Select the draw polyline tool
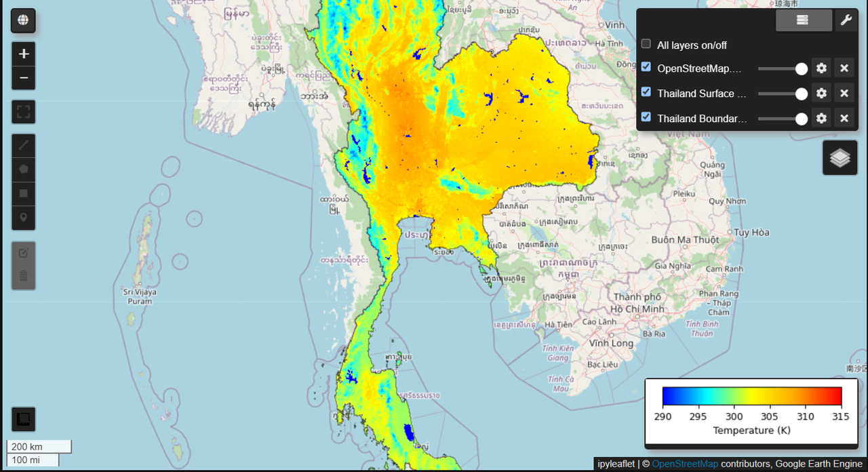Image resolution: width=868 pixels, height=472 pixels. tap(23, 145)
